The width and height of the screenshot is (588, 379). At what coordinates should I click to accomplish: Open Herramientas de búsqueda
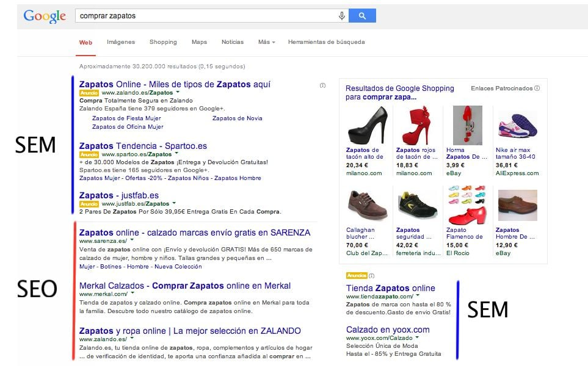coord(326,42)
